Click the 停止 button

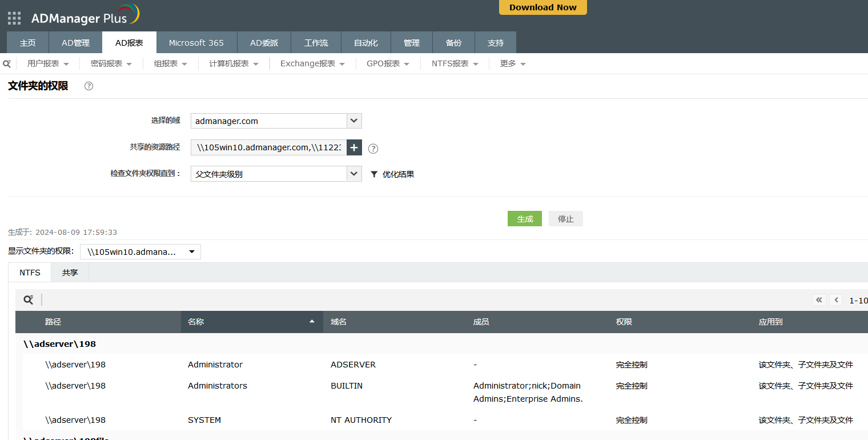pyautogui.click(x=565, y=219)
